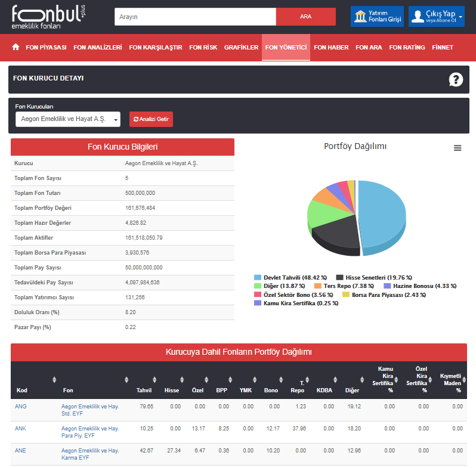Select Doluluk Oranı value 8.20
Image resolution: width=476 pixels, height=468 pixels.
(x=130, y=312)
